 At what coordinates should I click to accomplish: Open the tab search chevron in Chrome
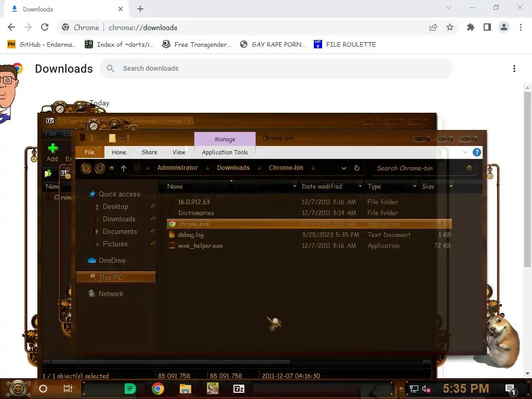tap(448, 7)
